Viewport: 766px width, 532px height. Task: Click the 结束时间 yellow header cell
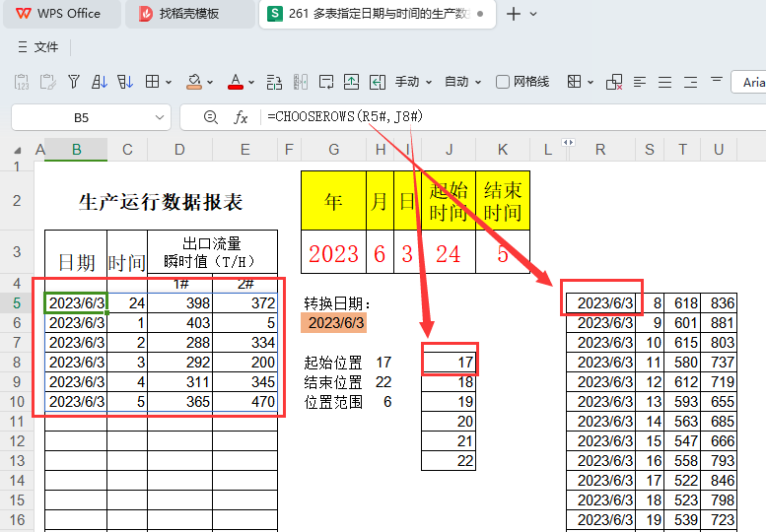(x=503, y=201)
